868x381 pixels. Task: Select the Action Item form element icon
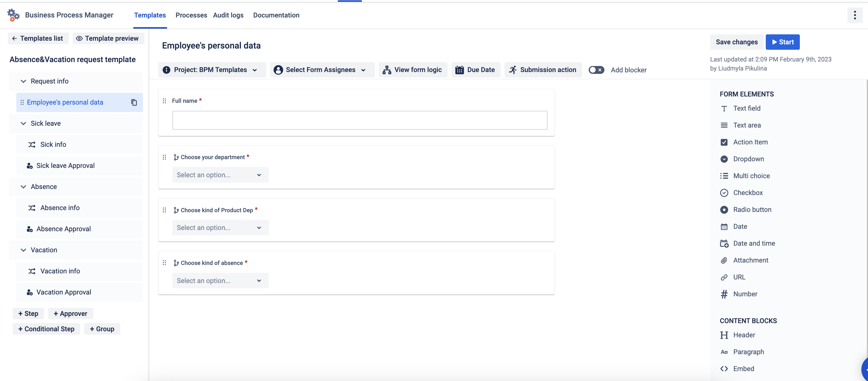click(x=724, y=142)
